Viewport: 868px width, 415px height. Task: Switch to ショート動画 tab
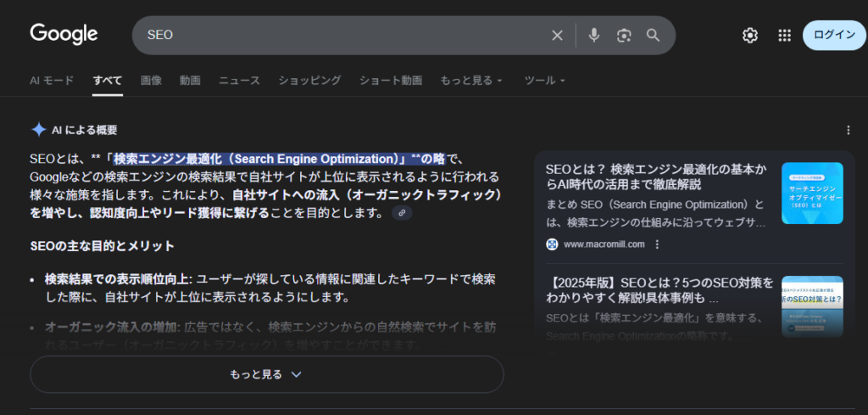coord(391,81)
